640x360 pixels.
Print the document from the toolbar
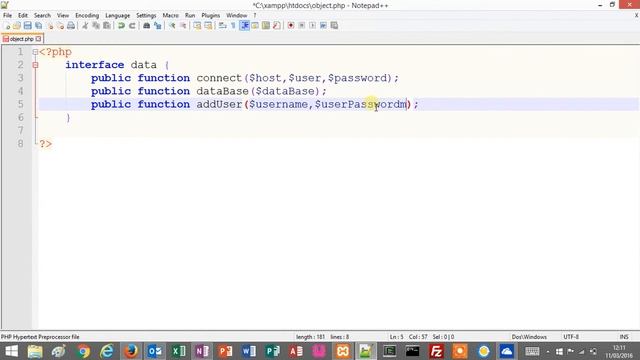point(71,26)
